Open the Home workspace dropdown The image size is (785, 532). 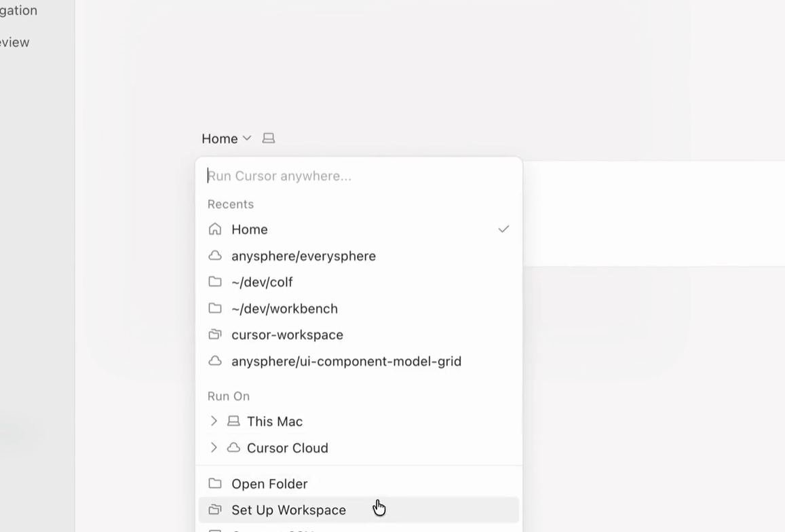click(x=227, y=138)
